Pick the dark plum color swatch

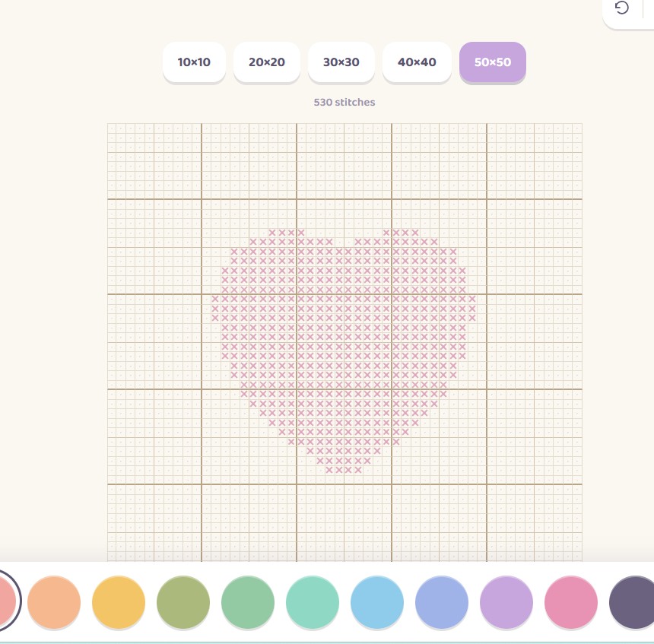tap(632, 602)
